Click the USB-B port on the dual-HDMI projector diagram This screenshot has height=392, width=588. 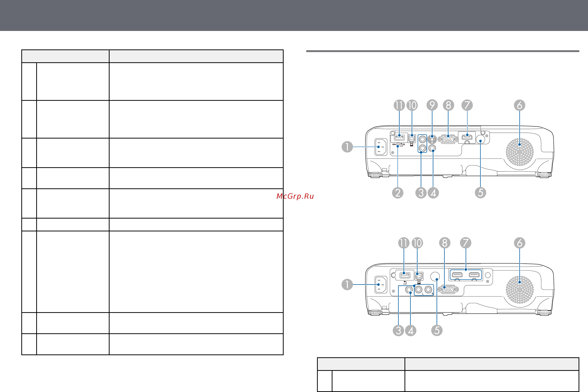419,276
